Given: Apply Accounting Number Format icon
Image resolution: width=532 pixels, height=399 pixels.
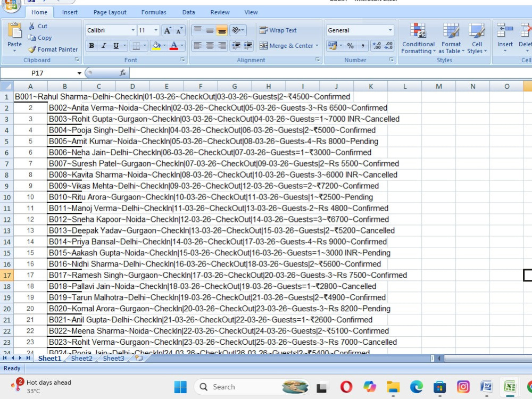Looking at the screenshot, I should tap(332, 45).
